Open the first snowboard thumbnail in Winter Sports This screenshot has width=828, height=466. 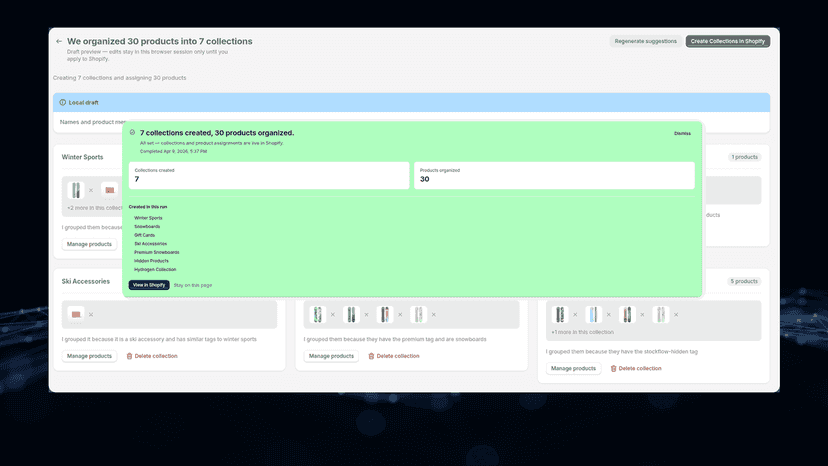click(76, 190)
